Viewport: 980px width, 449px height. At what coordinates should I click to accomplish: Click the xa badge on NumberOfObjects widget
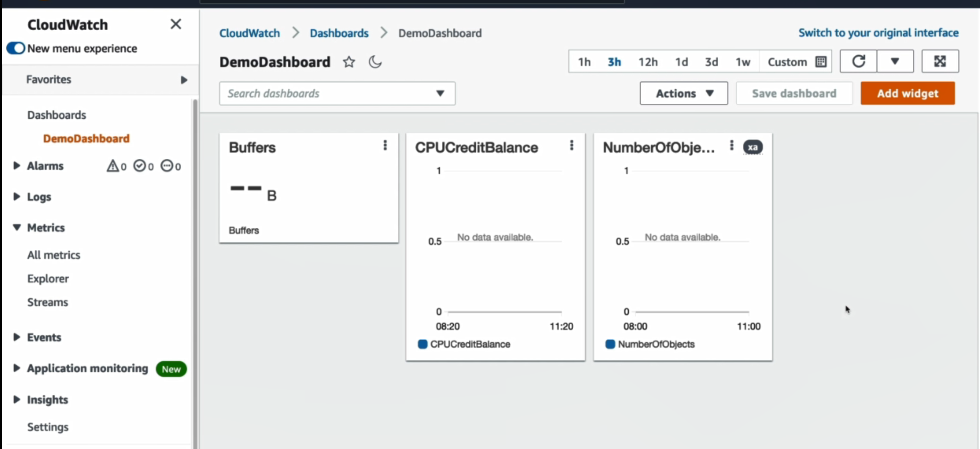(752, 147)
